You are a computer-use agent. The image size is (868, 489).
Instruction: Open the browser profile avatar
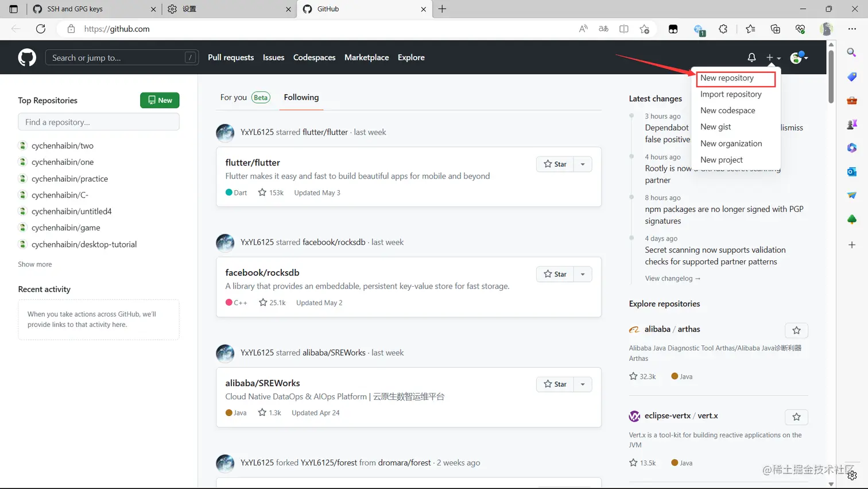(x=827, y=29)
